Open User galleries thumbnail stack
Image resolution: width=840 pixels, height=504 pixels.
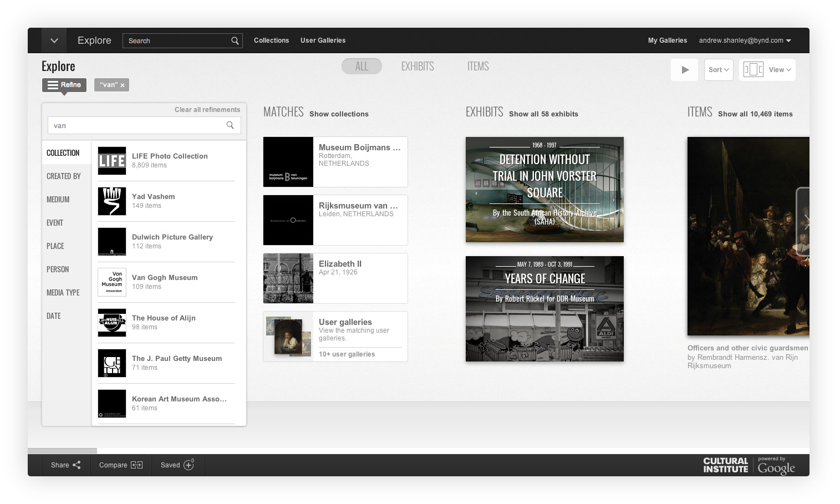288,337
